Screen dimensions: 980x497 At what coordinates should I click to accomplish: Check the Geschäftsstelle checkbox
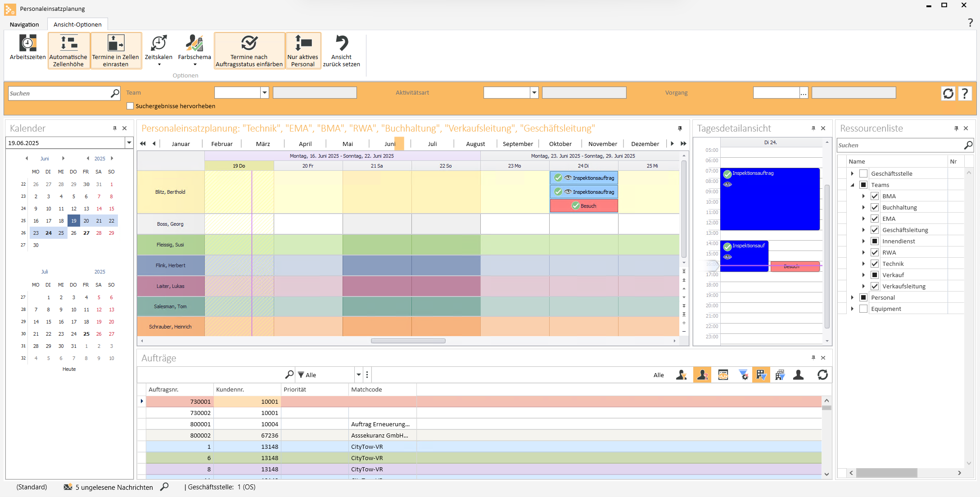[863, 173]
